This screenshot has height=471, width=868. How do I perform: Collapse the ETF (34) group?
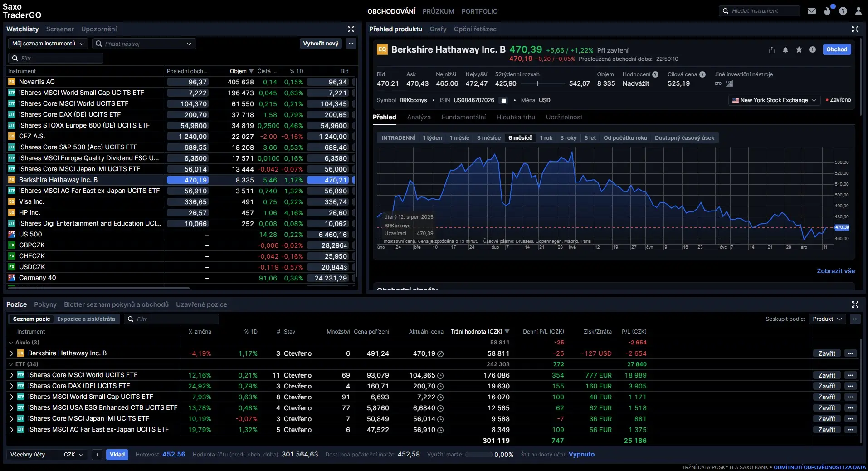pos(11,364)
